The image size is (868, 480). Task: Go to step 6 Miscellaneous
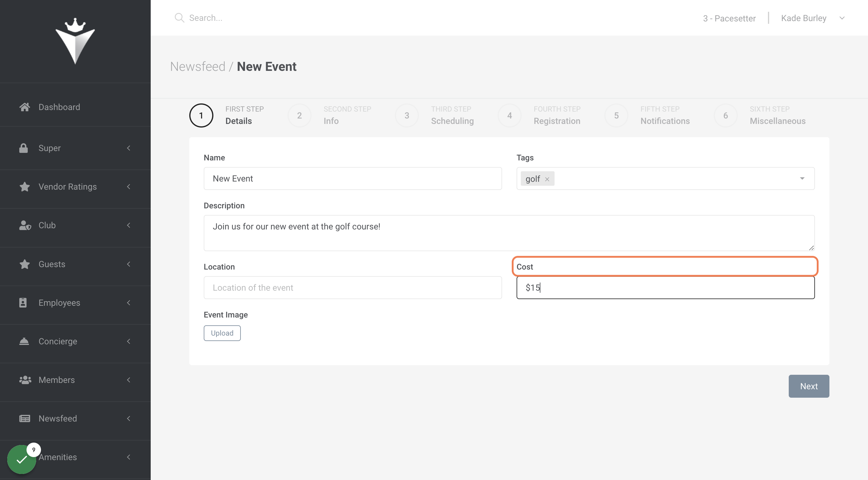click(x=760, y=115)
